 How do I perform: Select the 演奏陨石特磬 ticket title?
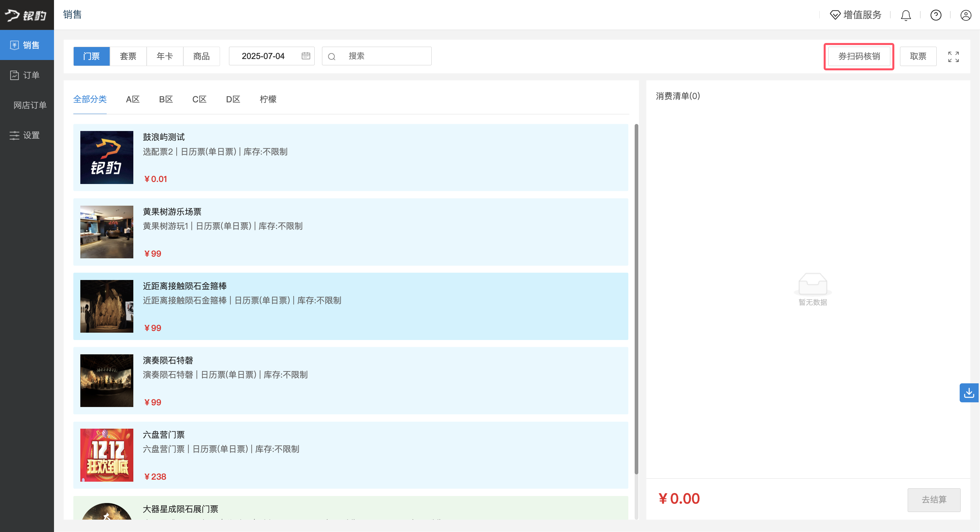(168, 360)
